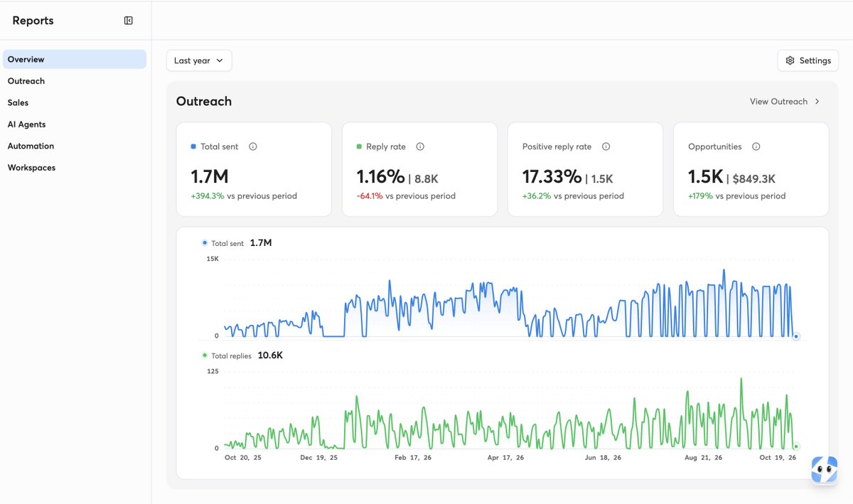
Task: Open AI Agents reports
Action: tap(75, 124)
